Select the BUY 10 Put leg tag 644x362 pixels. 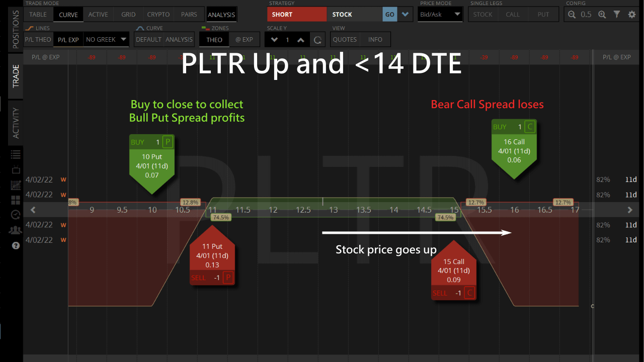tap(152, 165)
